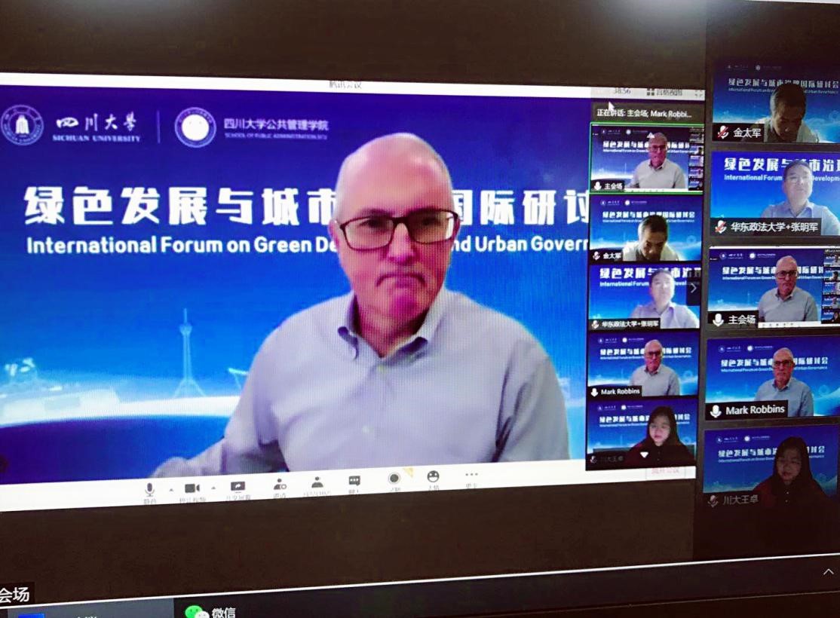Open WeChat (微信) from the taskbar

[212, 611]
